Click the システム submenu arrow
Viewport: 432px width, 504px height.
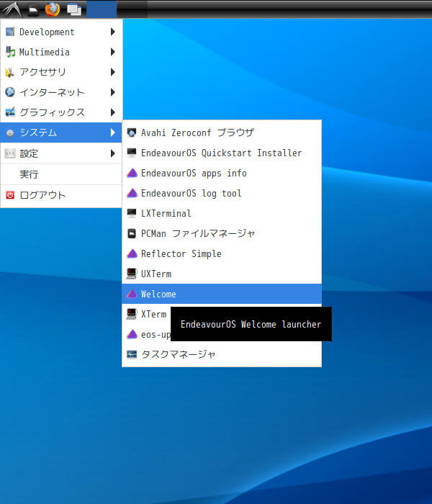112,132
